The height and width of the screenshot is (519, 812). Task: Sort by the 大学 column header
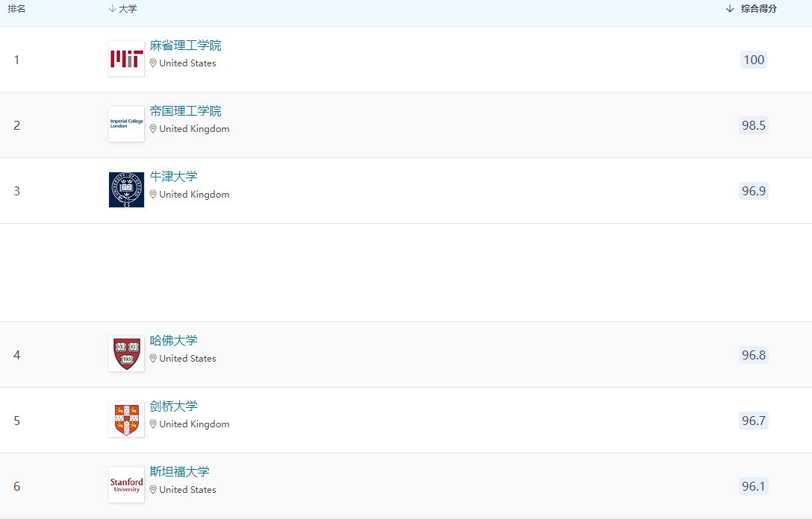(122, 9)
